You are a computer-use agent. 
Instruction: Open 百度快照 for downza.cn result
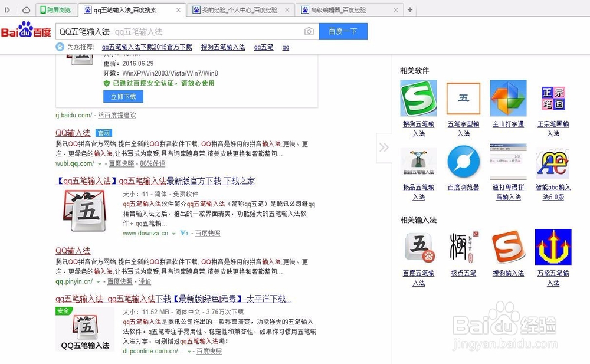pyautogui.click(x=207, y=234)
